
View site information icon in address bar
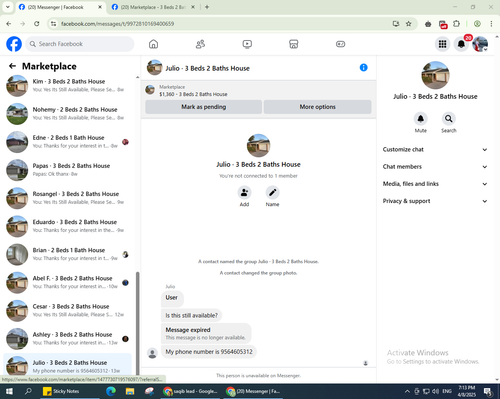[x=53, y=24]
